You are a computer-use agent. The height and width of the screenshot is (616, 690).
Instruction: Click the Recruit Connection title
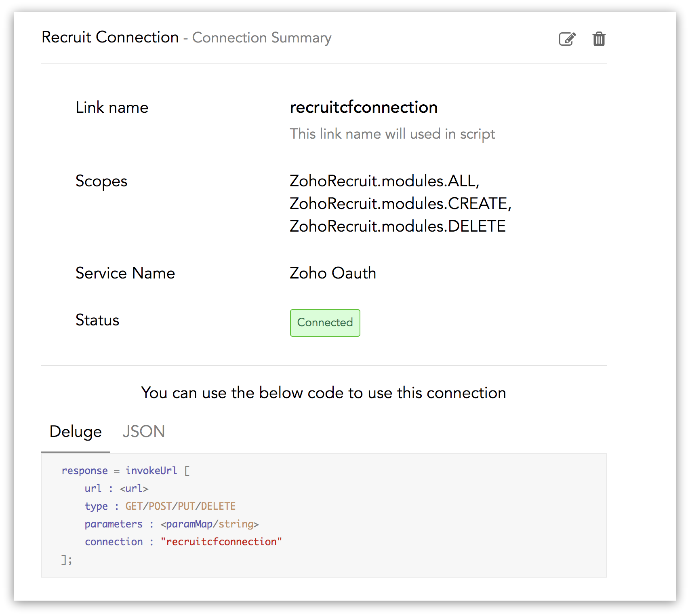click(x=110, y=37)
